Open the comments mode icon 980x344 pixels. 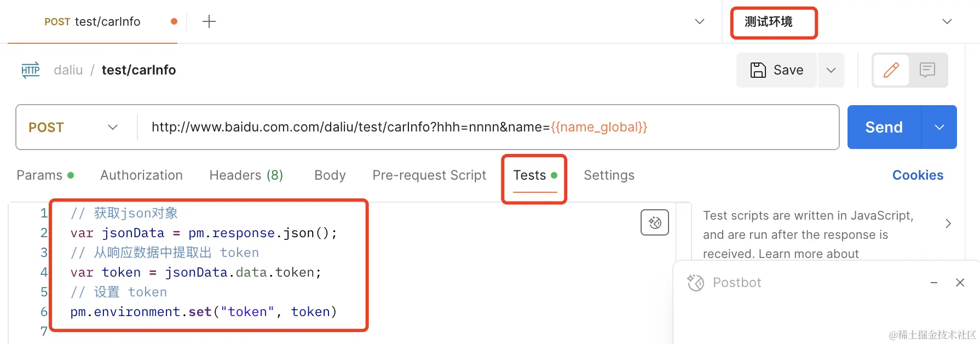coord(927,70)
